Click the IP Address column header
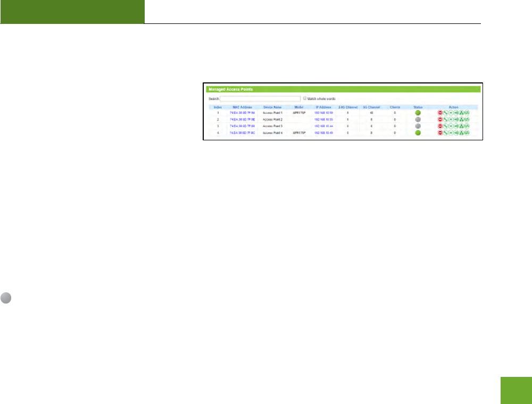The width and height of the screenshot is (532, 404). pos(323,107)
